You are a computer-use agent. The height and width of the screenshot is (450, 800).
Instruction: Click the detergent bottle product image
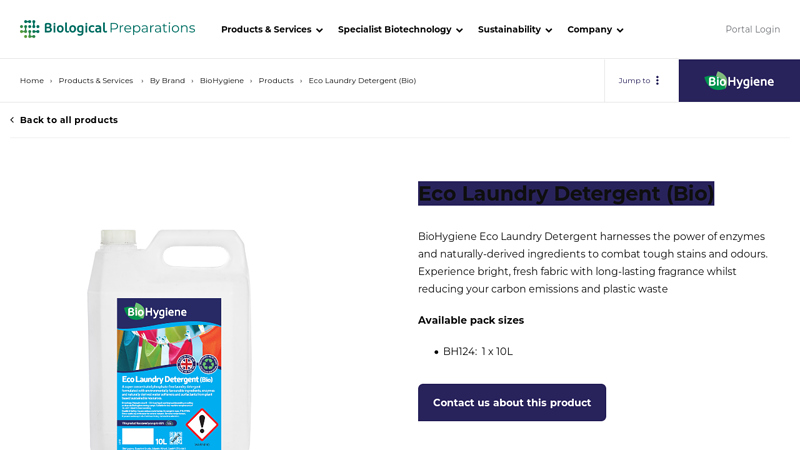click(169, 340)
